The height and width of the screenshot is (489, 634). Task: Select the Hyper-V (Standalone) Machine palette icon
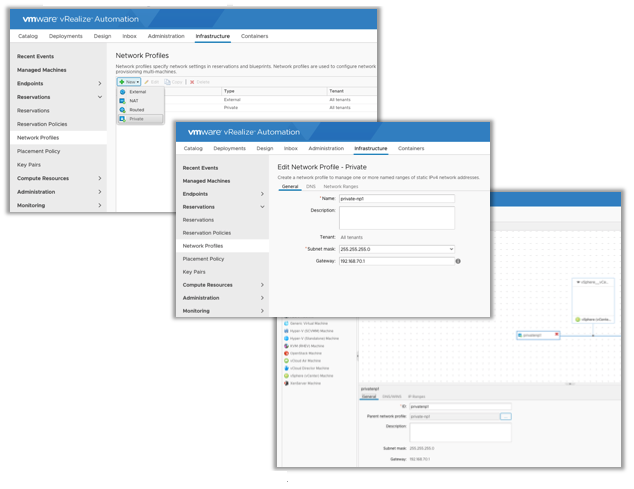point(286,339)
